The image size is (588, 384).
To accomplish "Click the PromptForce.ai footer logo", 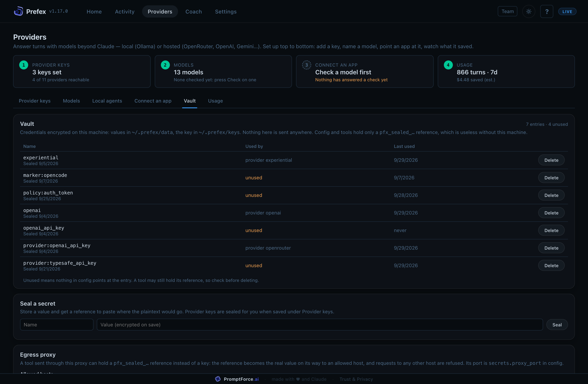I will (218, 379).
